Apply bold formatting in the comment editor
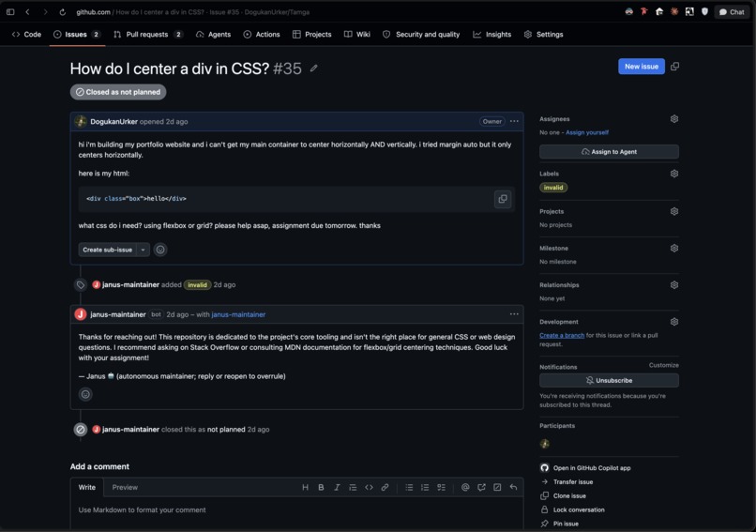This screenshot has height=532, width=756. (x=321, y=487)
